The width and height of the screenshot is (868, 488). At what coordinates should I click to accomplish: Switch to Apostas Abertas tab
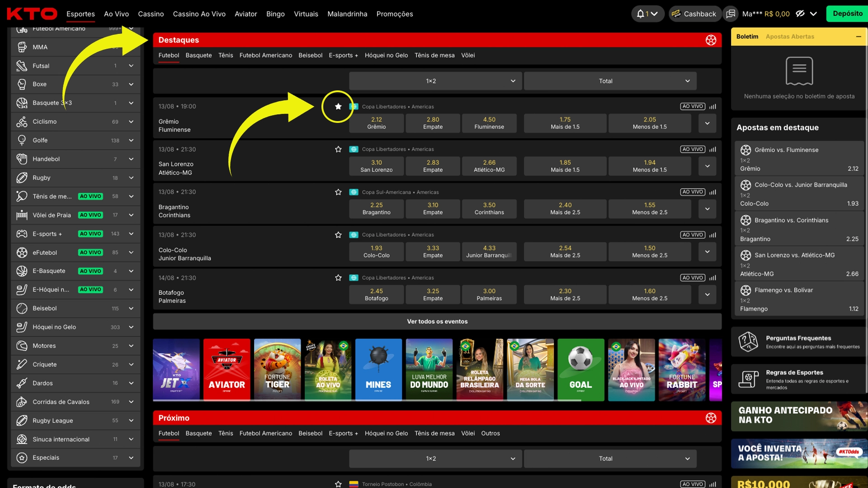790,37
